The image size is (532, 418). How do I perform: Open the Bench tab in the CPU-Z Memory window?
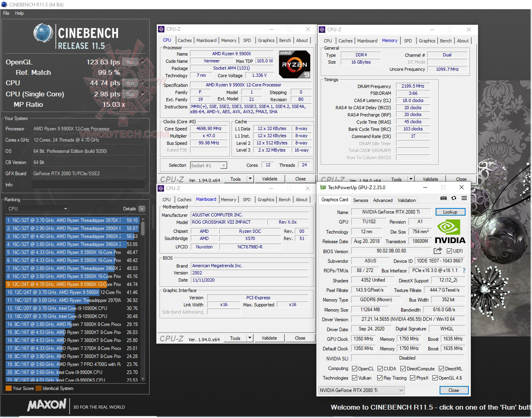tap(446, 41)
